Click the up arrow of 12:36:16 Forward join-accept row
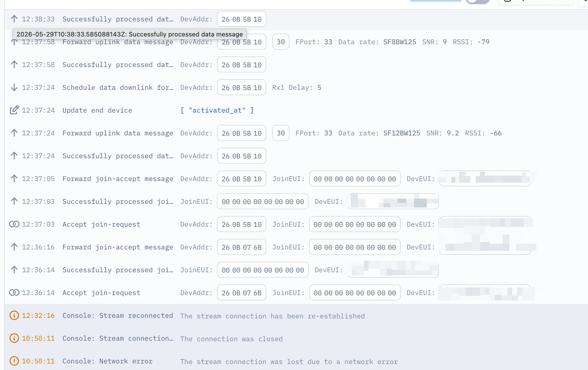588x370 pixels. (14, 247)
